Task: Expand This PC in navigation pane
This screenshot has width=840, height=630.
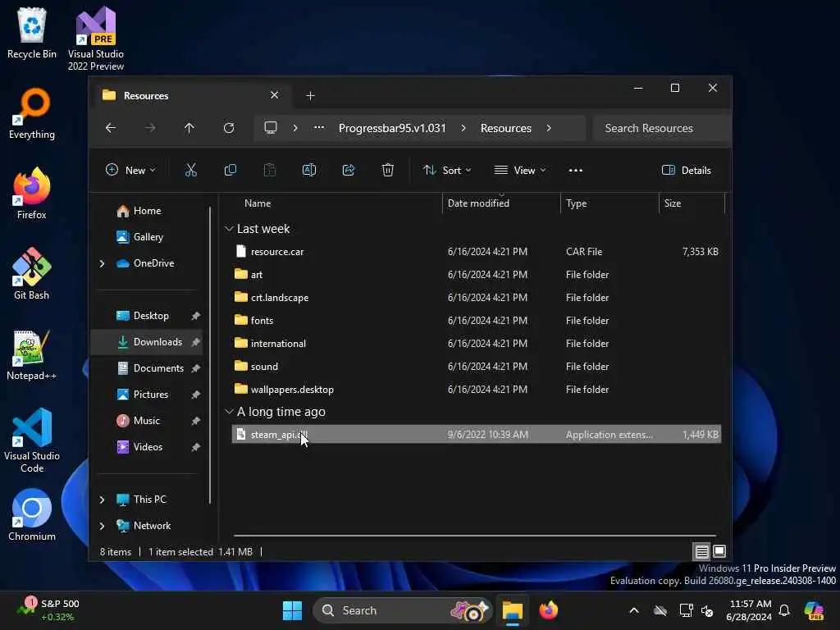Action: pos(102,500)
